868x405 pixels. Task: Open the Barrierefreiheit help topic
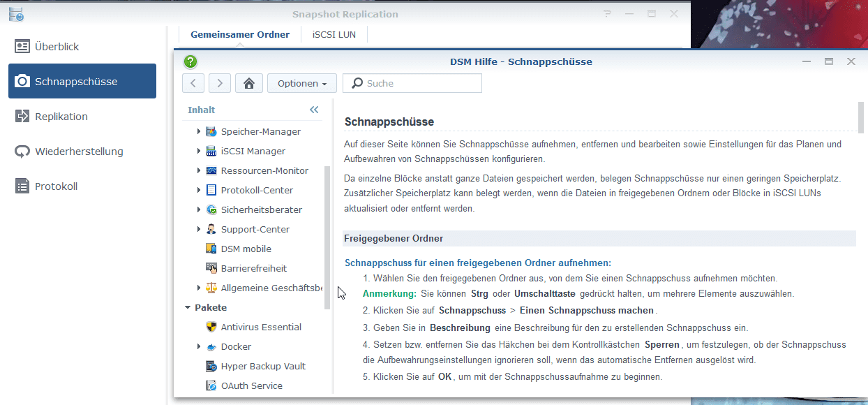pyautogui.click(x=253, y=268)
